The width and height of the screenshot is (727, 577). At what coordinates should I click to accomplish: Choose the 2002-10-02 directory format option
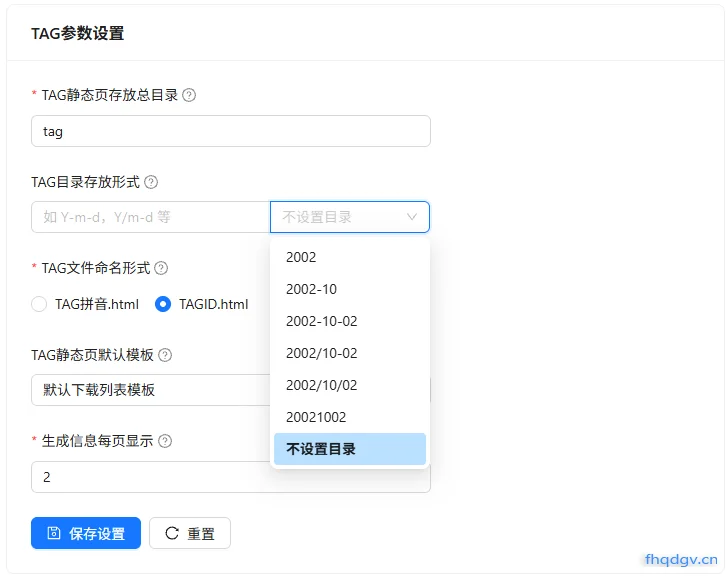[x=350, y=321]
